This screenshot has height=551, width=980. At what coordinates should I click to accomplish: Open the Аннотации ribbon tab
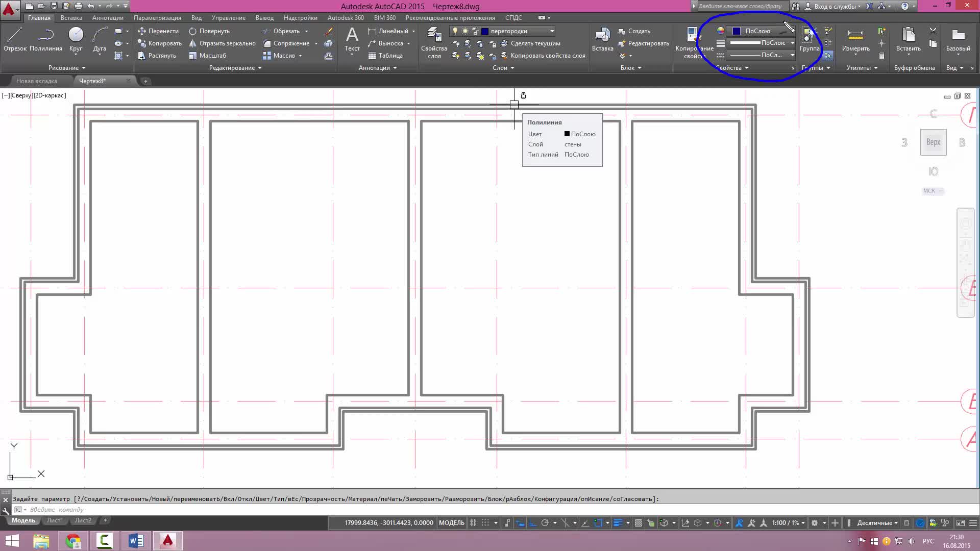108,18
